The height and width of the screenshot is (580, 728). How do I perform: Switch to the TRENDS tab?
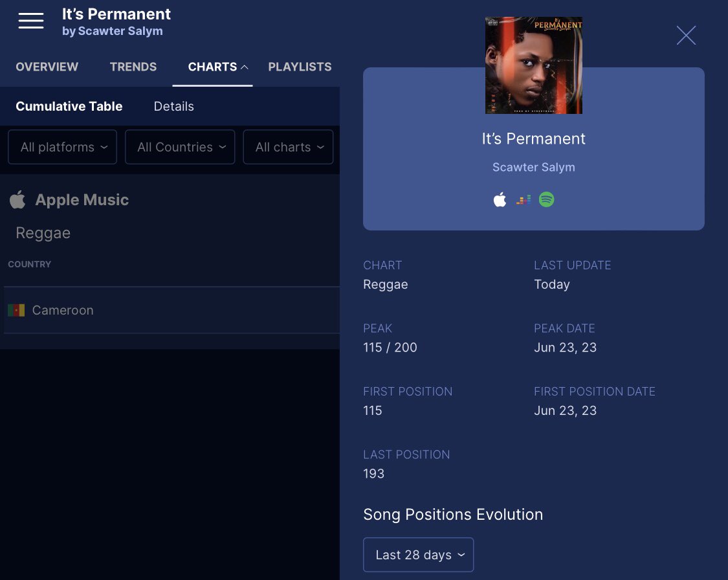pyautogui.click(x=133, y=67)
